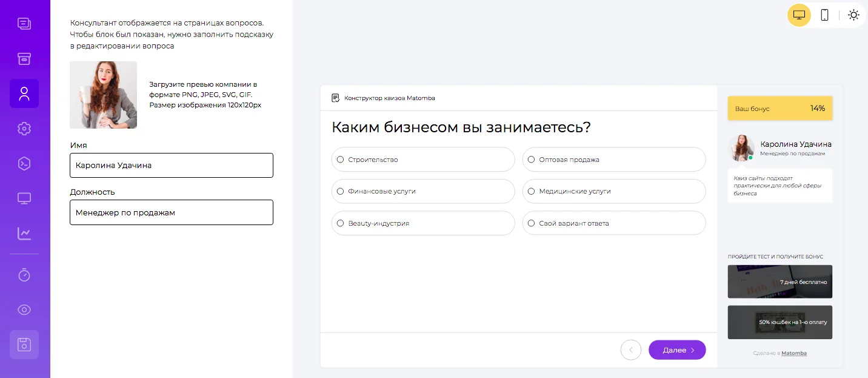This screenshot has width=868, height=378.
Task: Open the stopwatch timer icon in sidebar
Action: [x=24, y=275]
